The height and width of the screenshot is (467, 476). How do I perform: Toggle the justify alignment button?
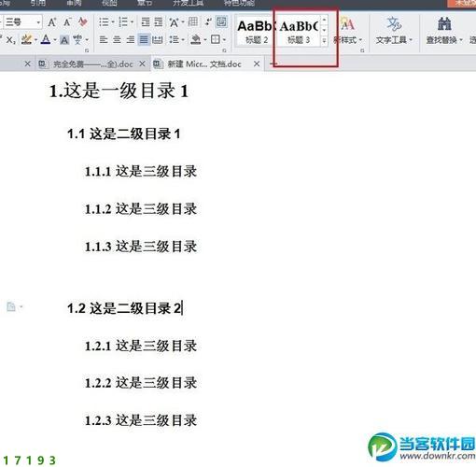click(x=144, y=39)
